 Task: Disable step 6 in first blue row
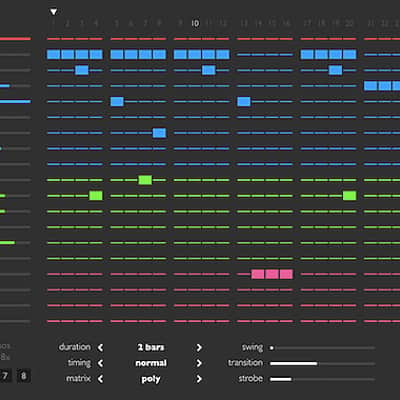[131, 54]
